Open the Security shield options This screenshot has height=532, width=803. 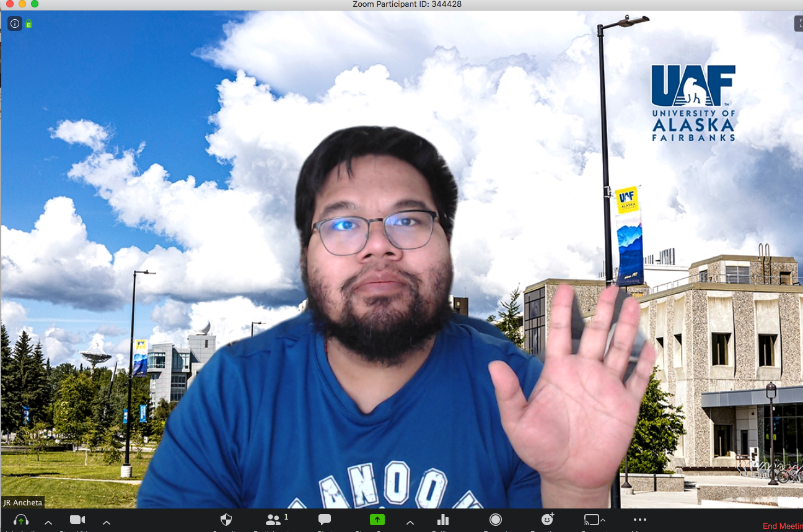226,520
